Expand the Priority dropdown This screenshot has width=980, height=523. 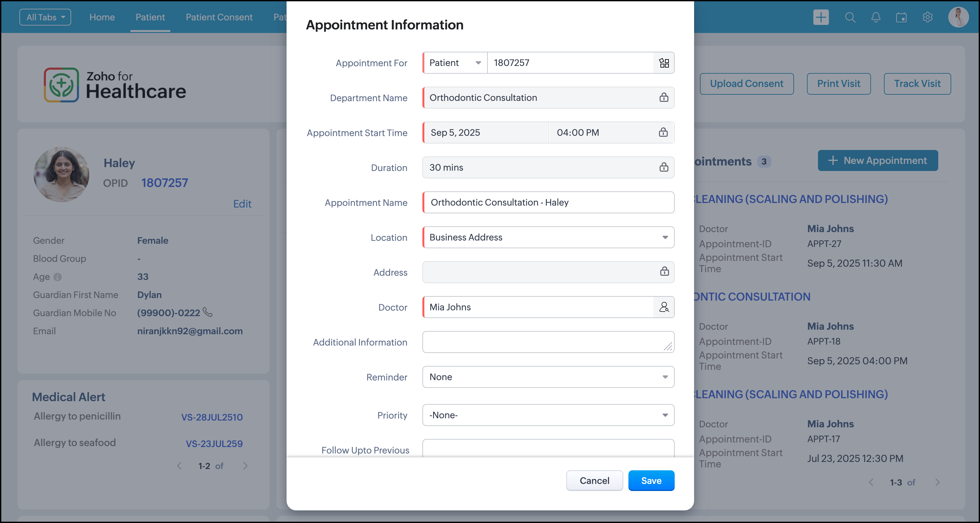coord(548,415)
